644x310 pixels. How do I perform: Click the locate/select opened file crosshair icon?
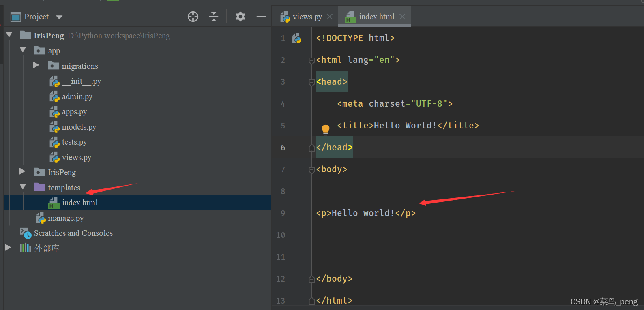tap(193, 17)
